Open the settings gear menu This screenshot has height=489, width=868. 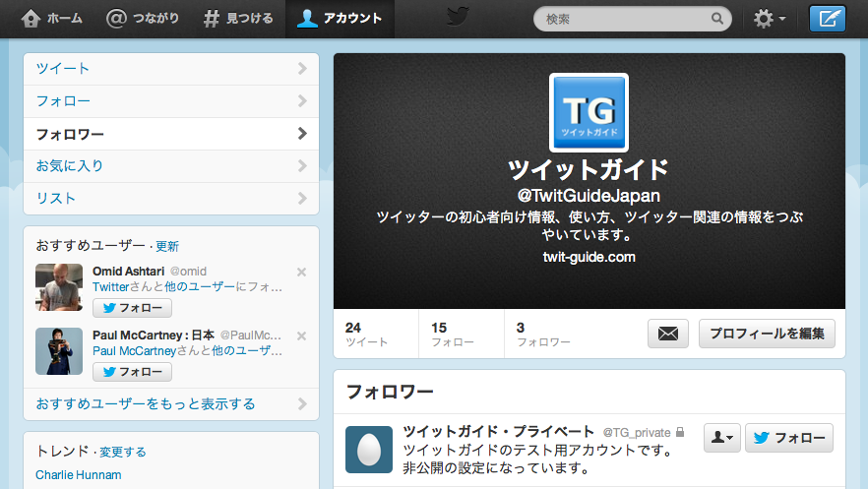click(x=770, y=19)
